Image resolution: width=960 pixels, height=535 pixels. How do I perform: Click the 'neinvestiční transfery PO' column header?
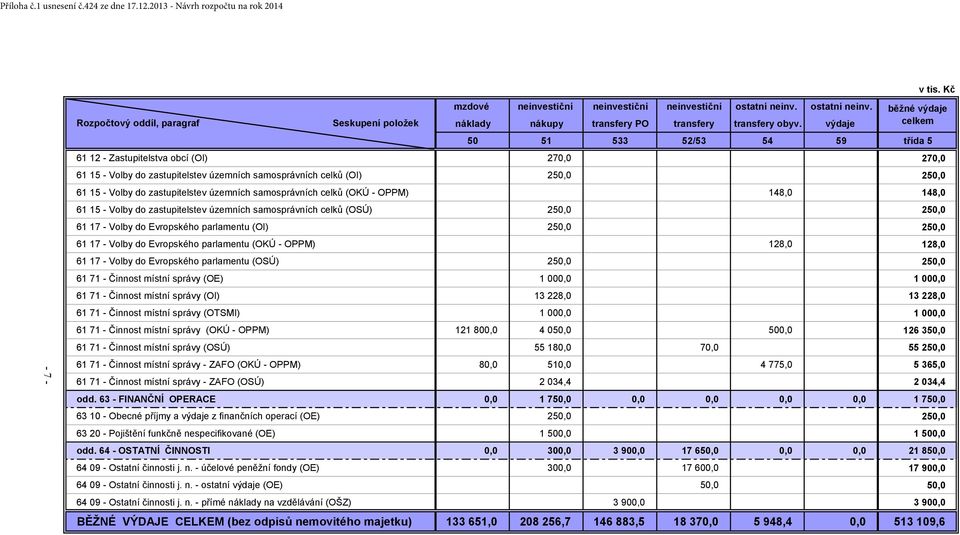[x=620, y=115]
